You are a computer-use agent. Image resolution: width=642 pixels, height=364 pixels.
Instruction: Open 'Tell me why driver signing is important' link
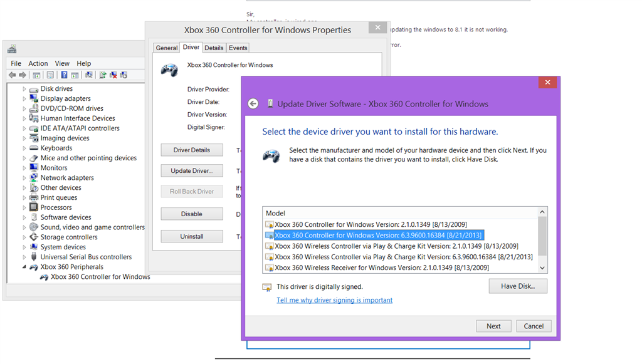(x=335, y=300)
